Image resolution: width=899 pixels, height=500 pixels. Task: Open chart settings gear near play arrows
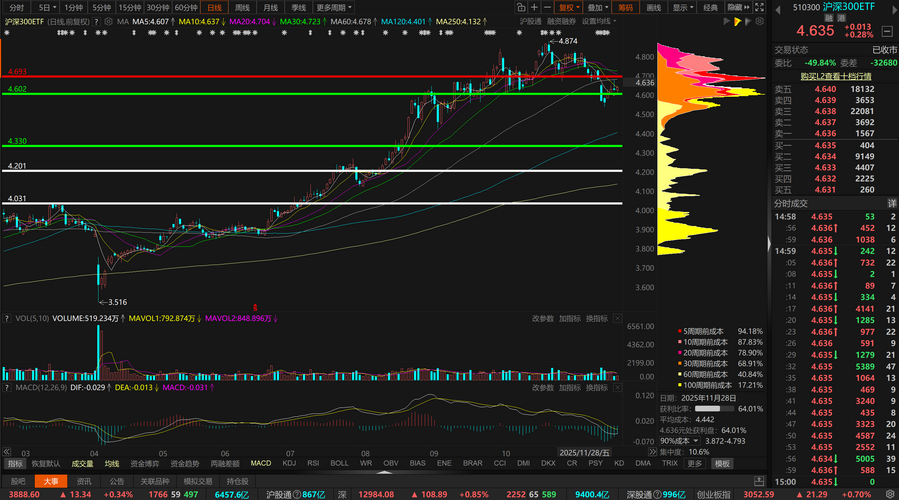[760, 22]
